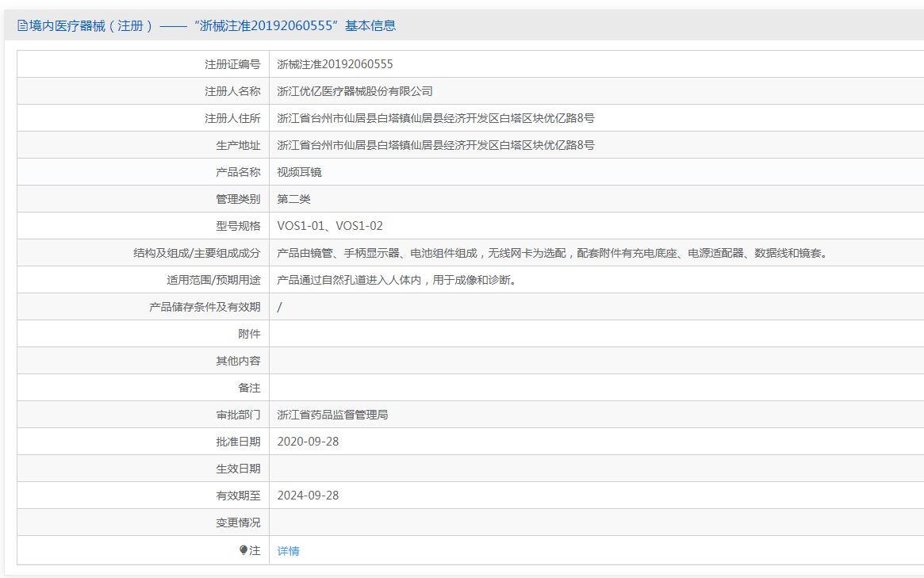Click the 结构及组成/主要组成成分 label
The width and height of the screenshot is (924, 578).
coord(197,253)
